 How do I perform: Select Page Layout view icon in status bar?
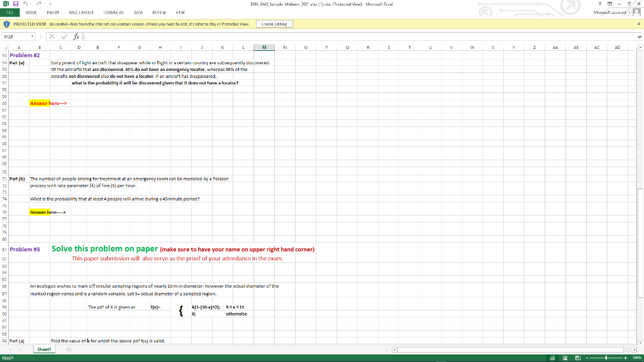pos(566,358)
